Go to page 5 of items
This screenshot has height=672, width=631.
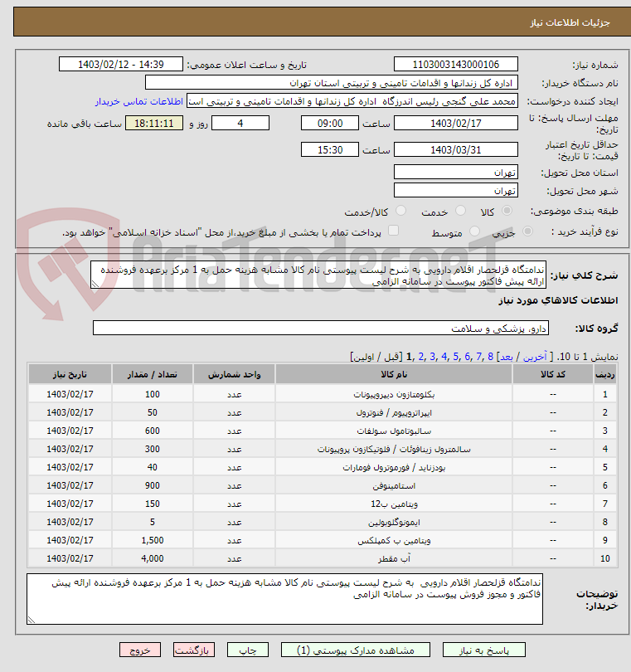click(x=455, y=357)
